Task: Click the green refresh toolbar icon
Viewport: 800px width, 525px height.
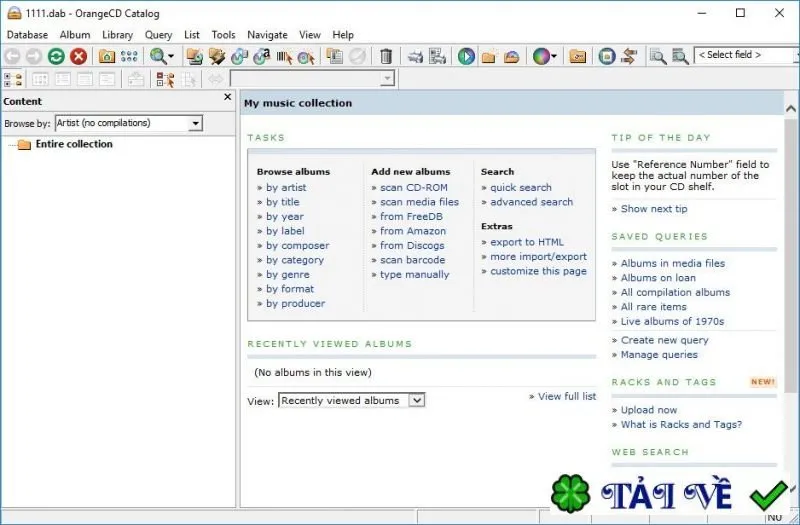Action: (x=56, y=56)
